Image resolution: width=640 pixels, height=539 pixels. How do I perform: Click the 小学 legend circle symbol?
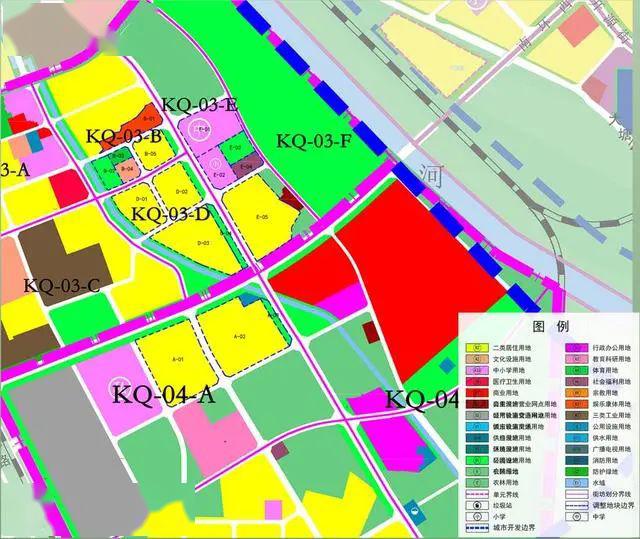pos(477,517)
